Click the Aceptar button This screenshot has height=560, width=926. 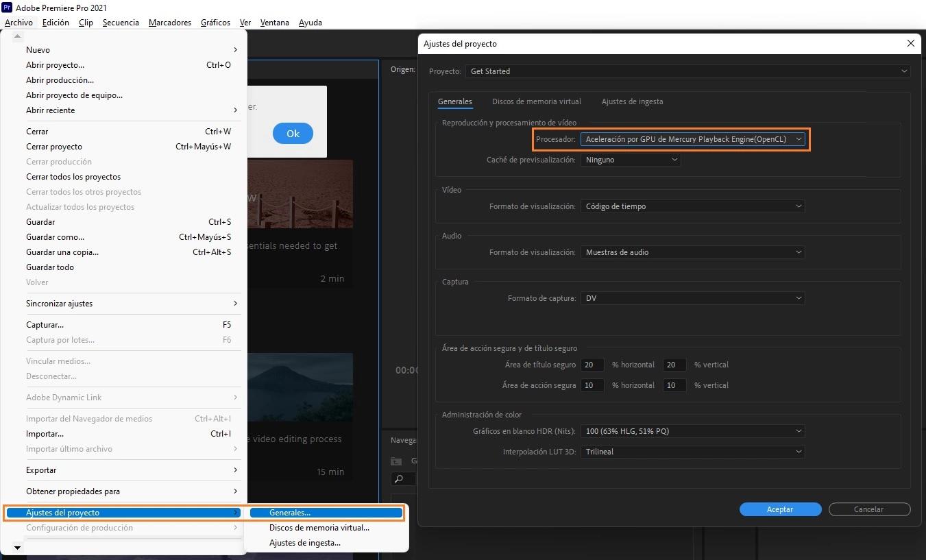pos(779,509)
